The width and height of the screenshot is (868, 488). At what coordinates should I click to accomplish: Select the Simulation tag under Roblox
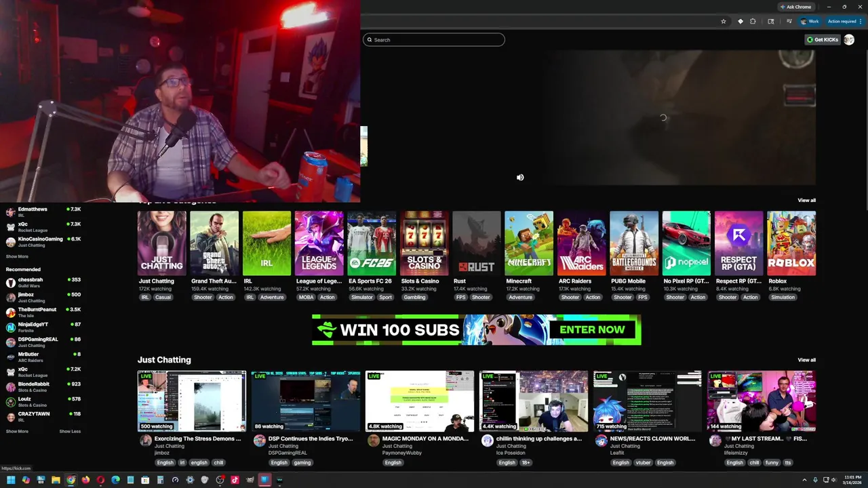[x=783, y=297]
